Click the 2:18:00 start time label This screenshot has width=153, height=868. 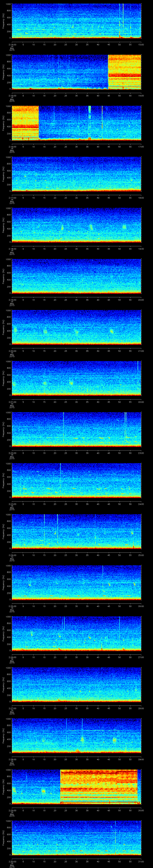12,249
